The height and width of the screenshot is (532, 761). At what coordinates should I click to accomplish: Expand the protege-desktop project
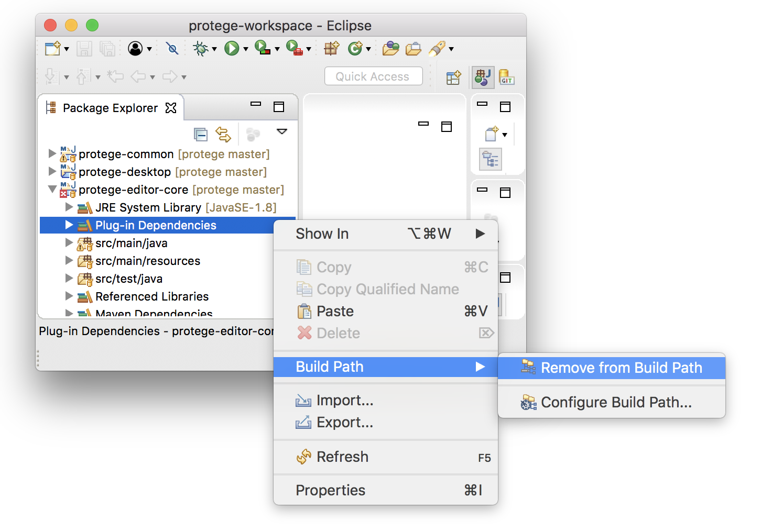coord(52,171)
